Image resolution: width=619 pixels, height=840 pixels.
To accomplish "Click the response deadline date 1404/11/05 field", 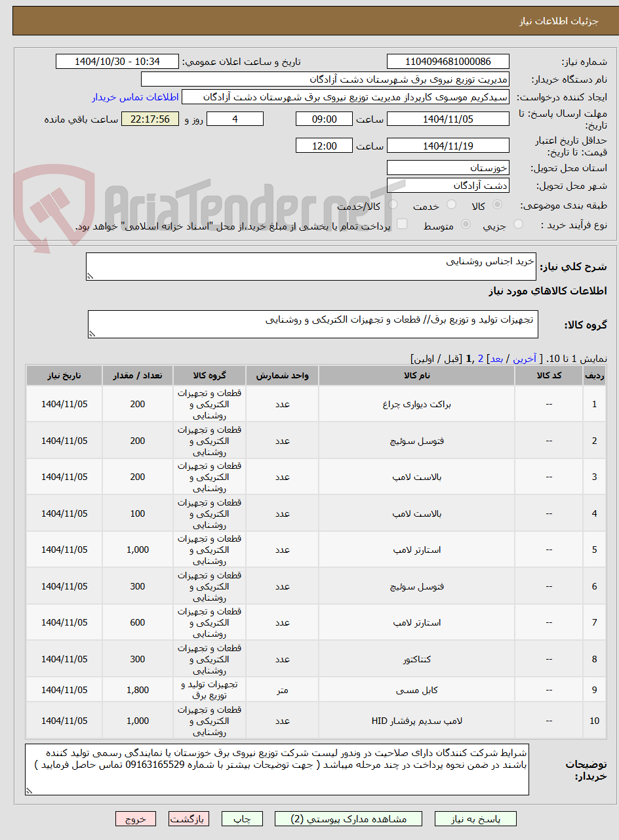I will click(448, 119).
